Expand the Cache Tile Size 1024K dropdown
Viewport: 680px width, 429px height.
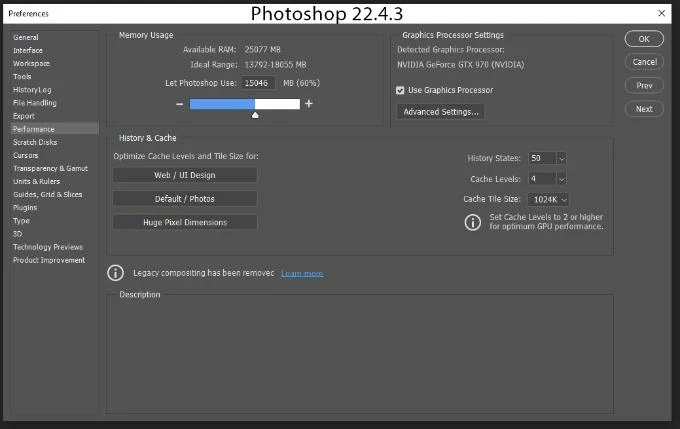coord(548,200)
